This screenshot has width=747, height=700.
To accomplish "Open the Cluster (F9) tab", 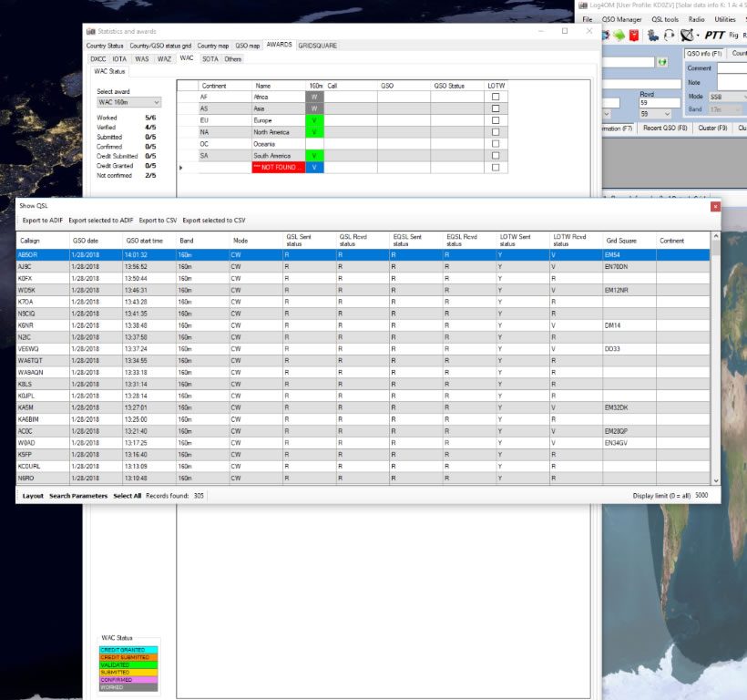I will [712, 129].
